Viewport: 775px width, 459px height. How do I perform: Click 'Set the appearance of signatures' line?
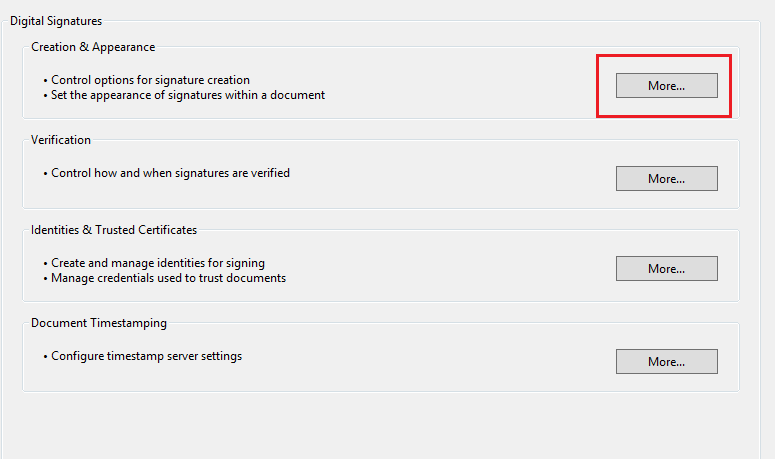(x=188, y=95)
